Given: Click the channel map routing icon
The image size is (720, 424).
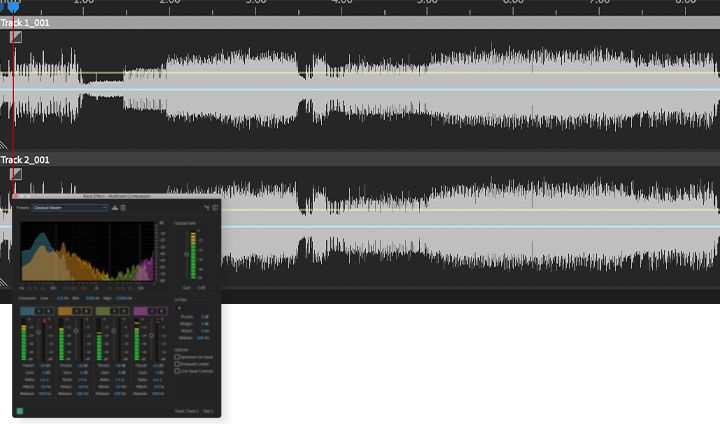Looking at the screenshot, I should [x=207, y=208].
